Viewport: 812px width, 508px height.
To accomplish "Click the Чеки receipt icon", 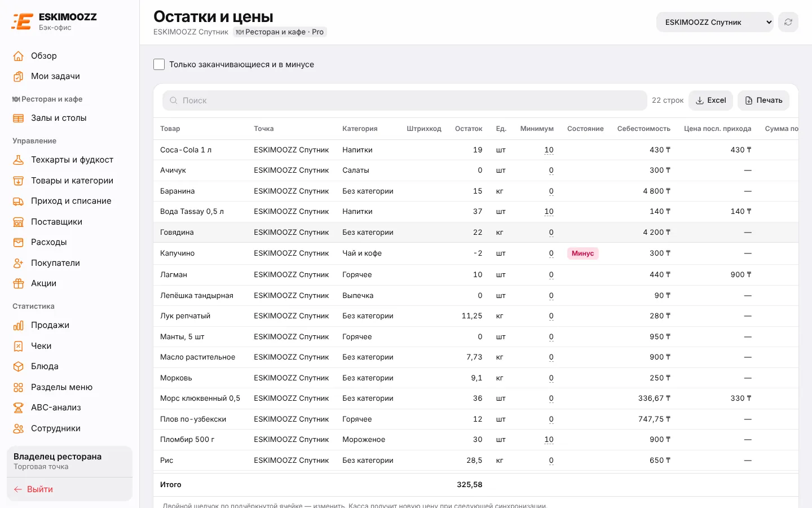I will (19, 346).
